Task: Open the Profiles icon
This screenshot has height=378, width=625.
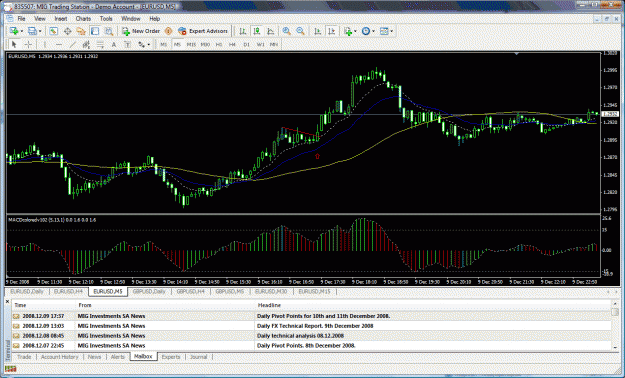Action: (32, 31)
